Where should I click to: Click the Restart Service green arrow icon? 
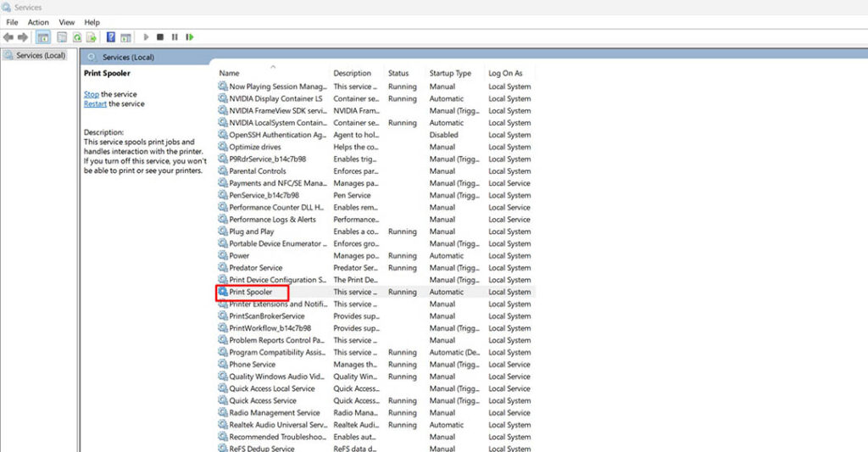(190, 37)
